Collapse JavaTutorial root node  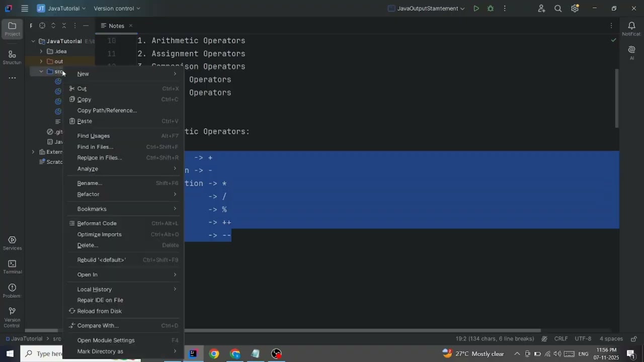pyautogui.click(x=33, y=41)
